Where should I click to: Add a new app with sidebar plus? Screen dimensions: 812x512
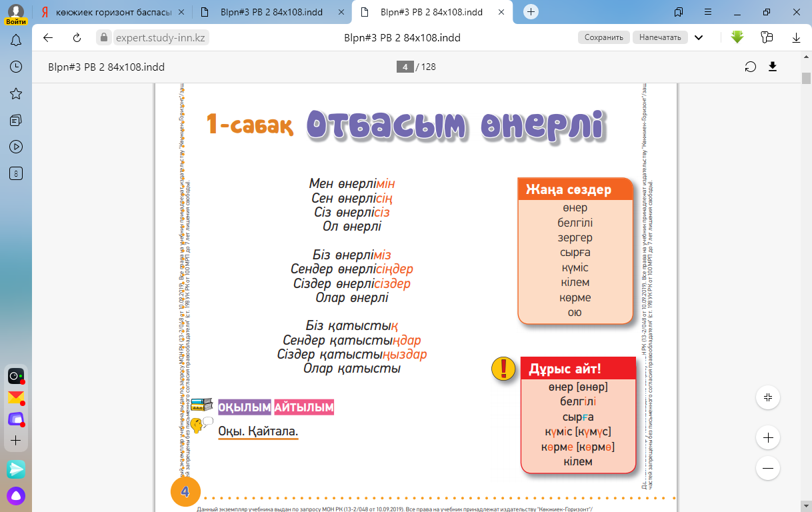[x=16, y=441]
